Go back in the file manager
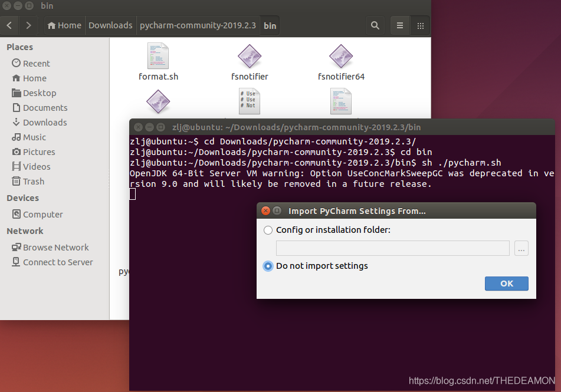This screenshot has width=561, height=392. tap(9, 25)
